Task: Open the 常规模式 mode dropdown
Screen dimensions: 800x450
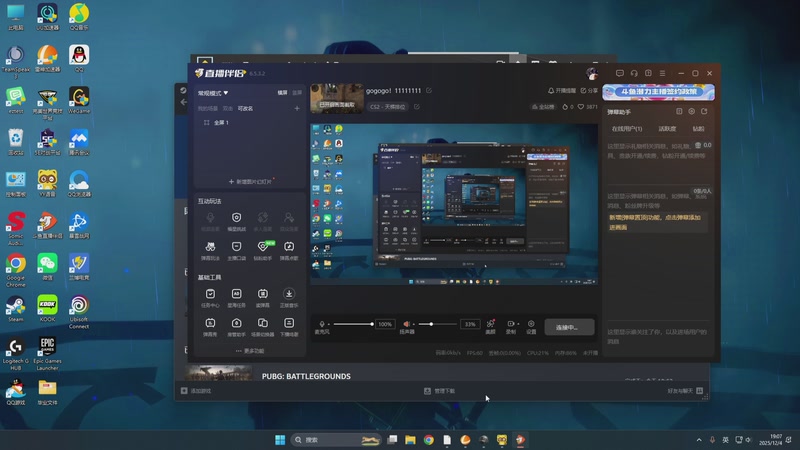Action: [213, 93]
